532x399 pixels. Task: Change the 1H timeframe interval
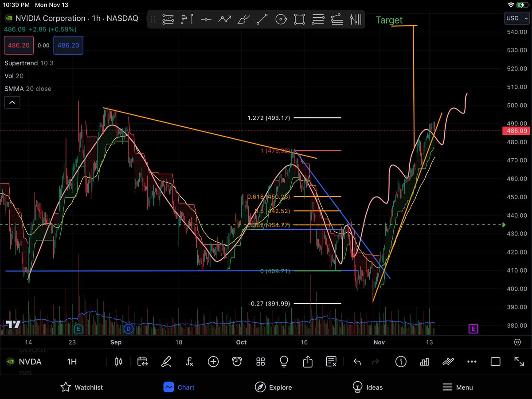coord(72,362)
